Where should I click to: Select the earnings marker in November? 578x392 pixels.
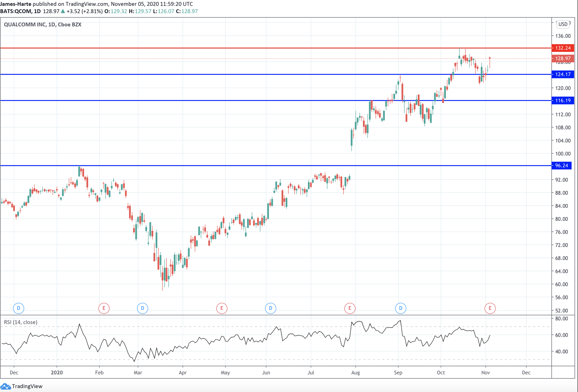click(490, 308)
